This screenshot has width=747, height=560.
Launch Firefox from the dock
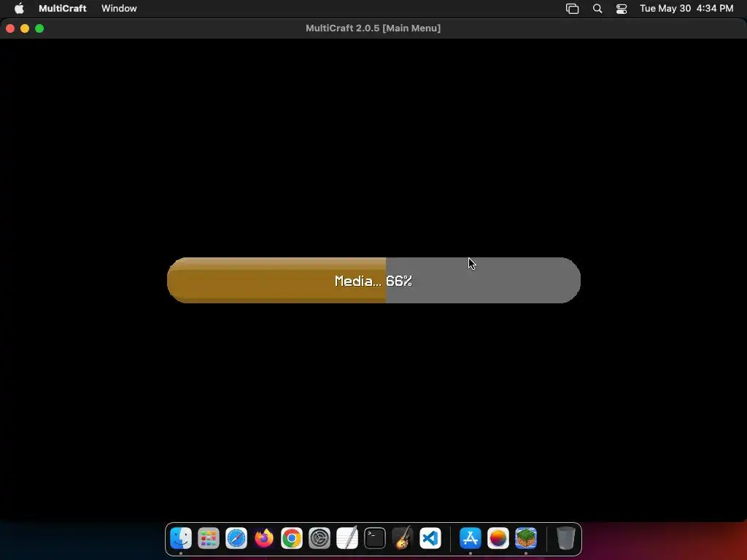pos(264,539)
